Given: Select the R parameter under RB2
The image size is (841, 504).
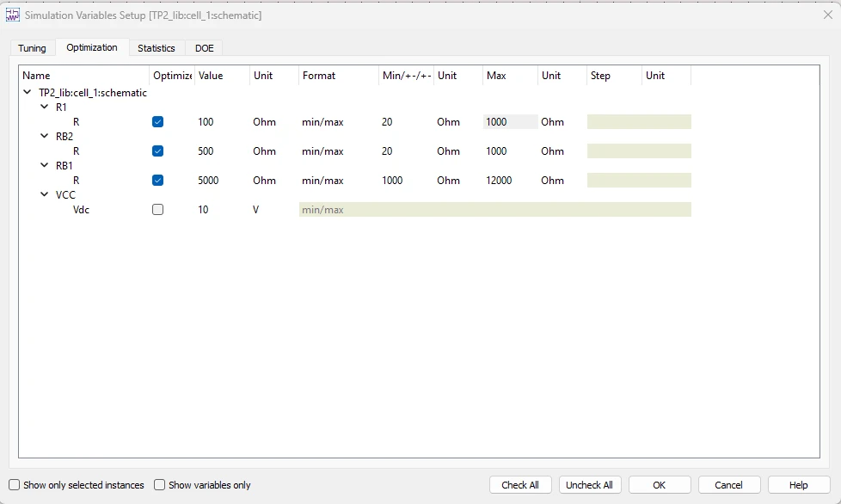Looking at the screenshot, I should (x=77, y=151).
